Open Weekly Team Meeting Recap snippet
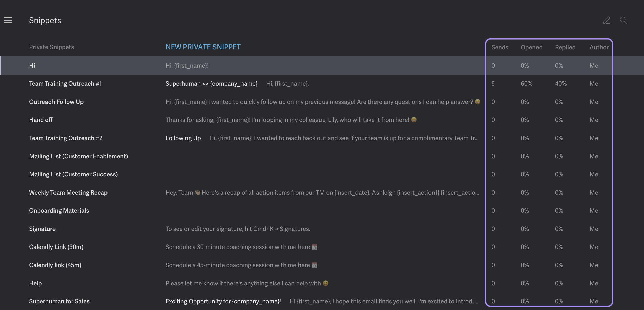The width and height of the screenshot is (644, 310). tap(68, 193)
